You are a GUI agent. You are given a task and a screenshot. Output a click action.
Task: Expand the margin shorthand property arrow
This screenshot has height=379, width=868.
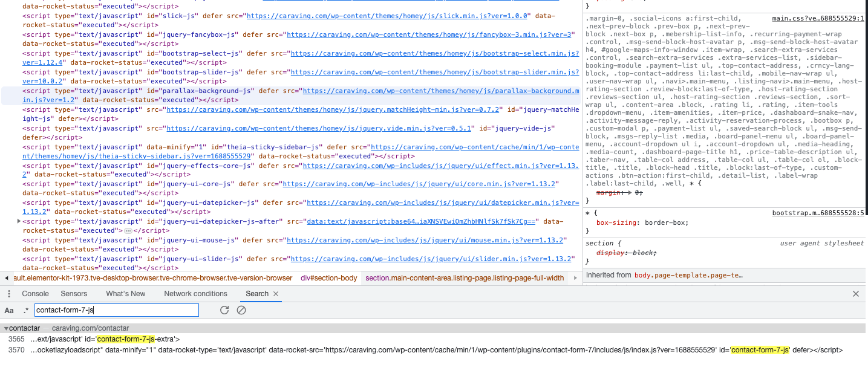point(630,192)
